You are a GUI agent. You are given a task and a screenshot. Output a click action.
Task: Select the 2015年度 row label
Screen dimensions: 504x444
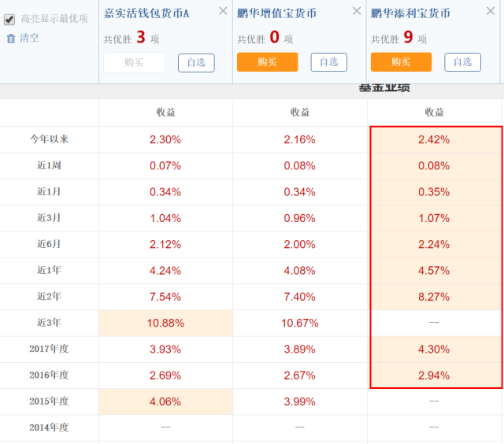(49, 401)
